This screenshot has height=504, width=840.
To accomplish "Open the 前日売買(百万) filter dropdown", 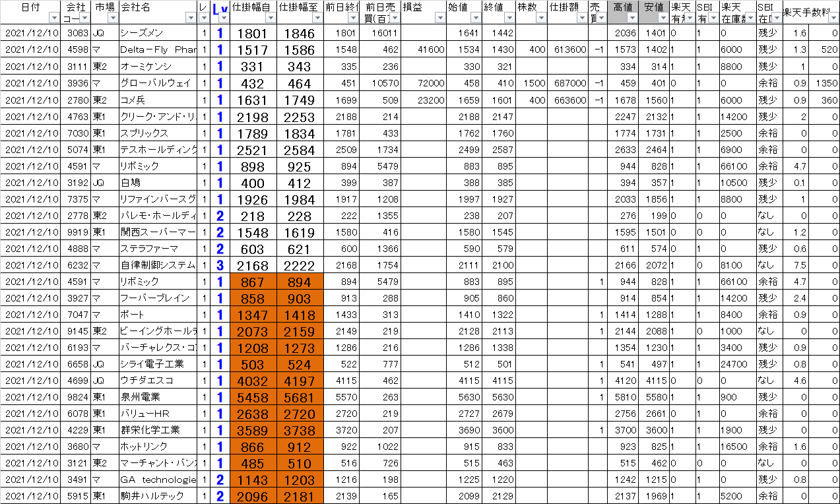I will [395, 18].
